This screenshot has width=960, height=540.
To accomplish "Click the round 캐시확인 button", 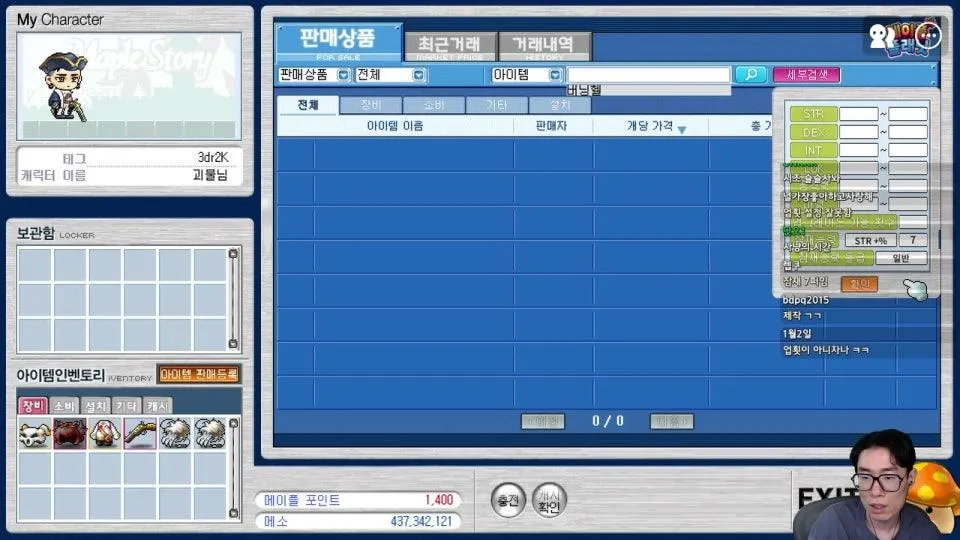I will click(549, 500).
